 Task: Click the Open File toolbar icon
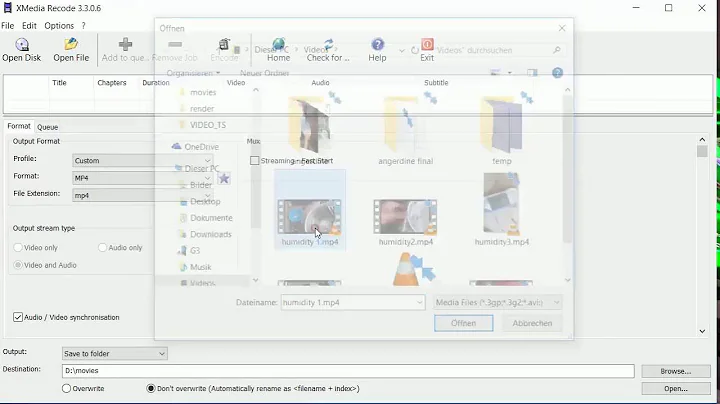(71, 45)
